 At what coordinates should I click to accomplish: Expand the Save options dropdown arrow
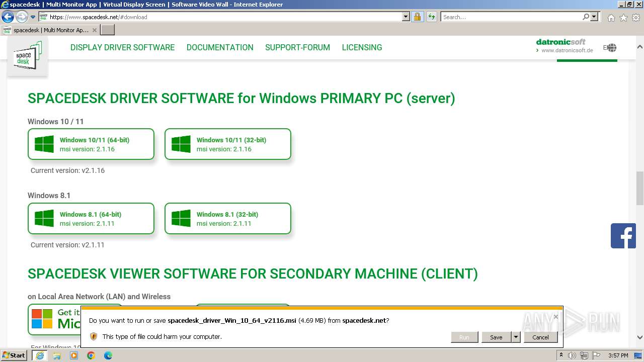coord(516,337)
